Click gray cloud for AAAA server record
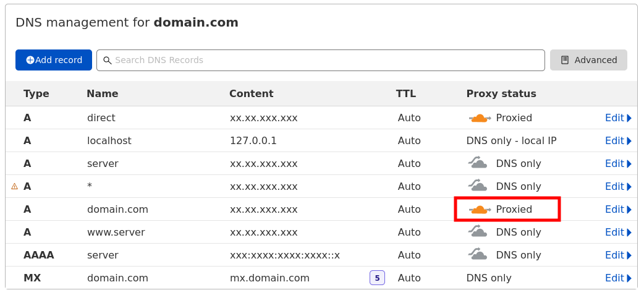 click(478, 255)
